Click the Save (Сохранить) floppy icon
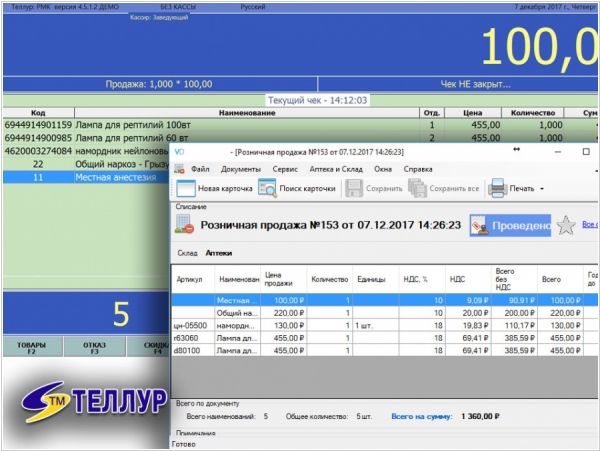This screenshot has height=451, width=600. coord(354,188)
